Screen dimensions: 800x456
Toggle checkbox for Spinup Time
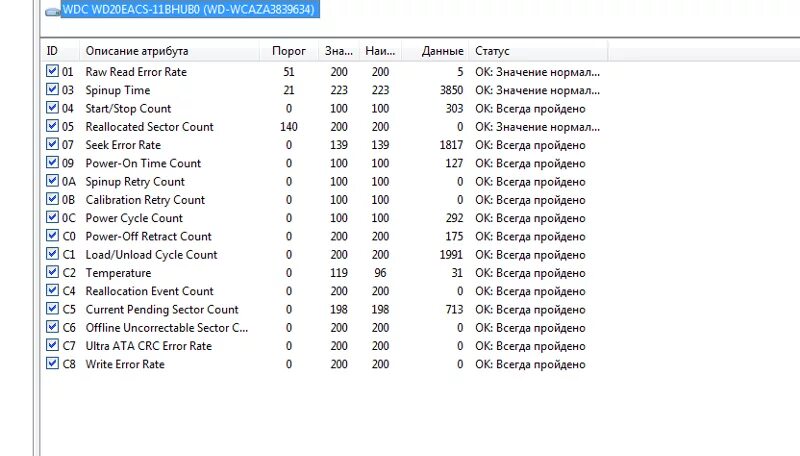(x=52, y=89)
